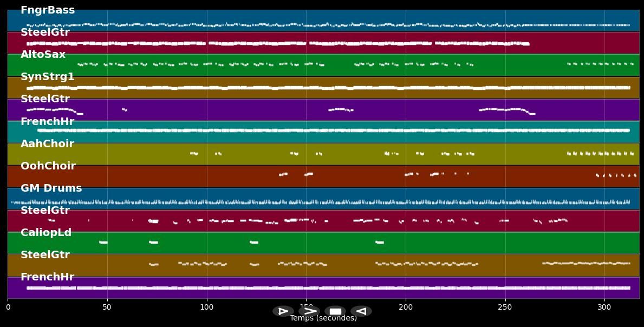Click the 100 seconds timeline tick label
Screen dimensions: 644x327
tap(206, 308)
